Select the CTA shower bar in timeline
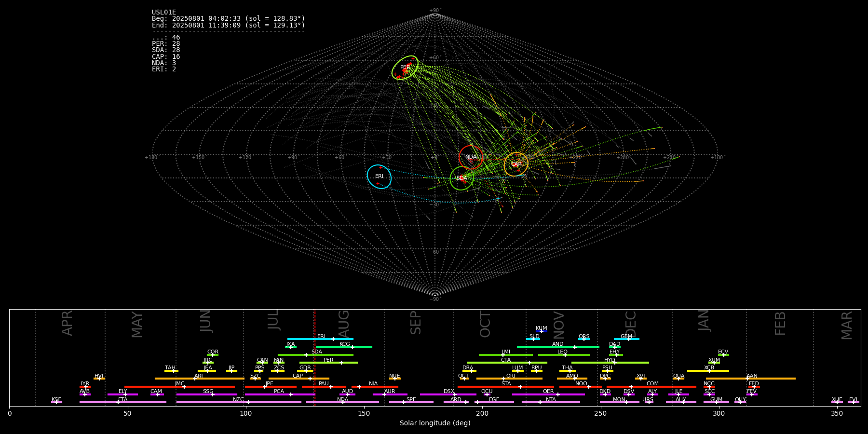868x434 pixels. point(507,363)
